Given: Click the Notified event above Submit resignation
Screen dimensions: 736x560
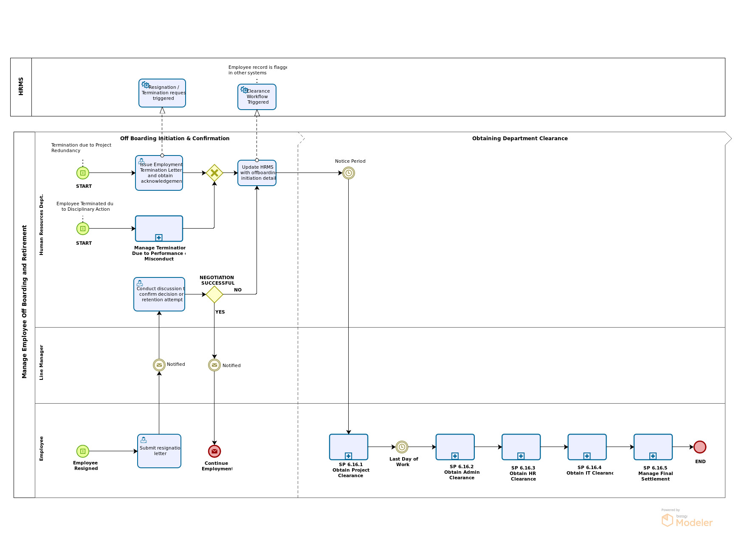Looking at the screenshot, I should click(159, 365).
